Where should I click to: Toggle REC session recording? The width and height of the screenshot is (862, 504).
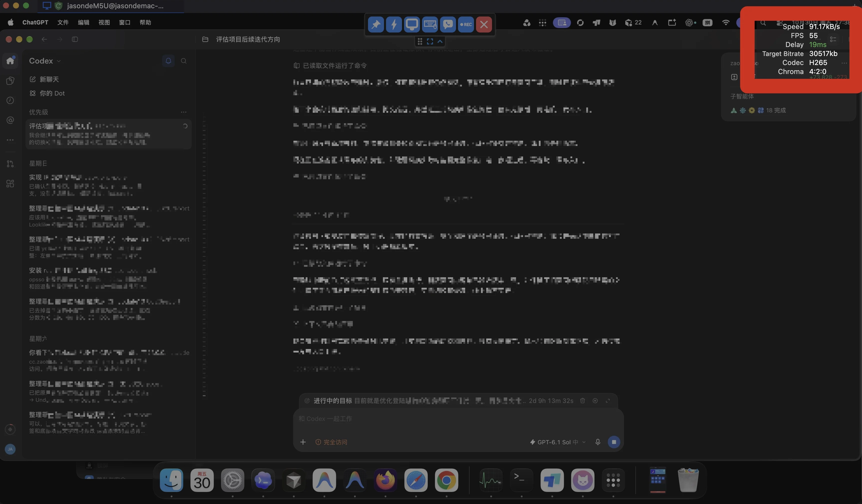[466, 24]
